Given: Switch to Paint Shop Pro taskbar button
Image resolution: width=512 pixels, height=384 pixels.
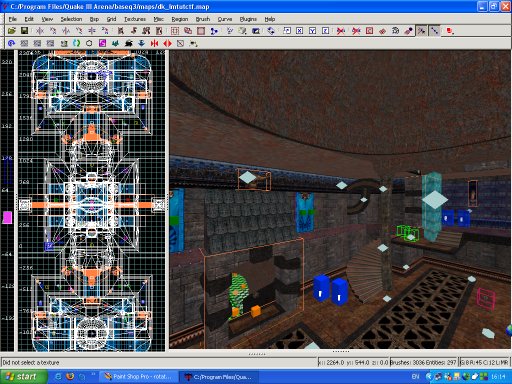Looking at the screenshot, I should point(139,377).
